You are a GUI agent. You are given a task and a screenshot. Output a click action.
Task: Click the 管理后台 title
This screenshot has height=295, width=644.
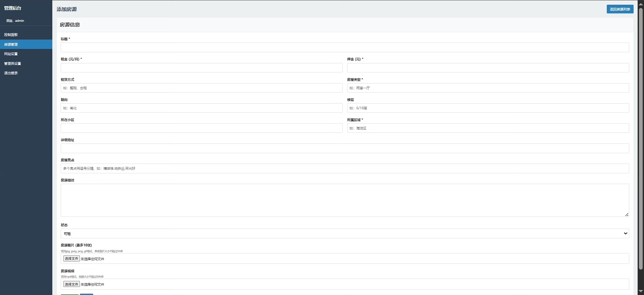pos(13,8)
